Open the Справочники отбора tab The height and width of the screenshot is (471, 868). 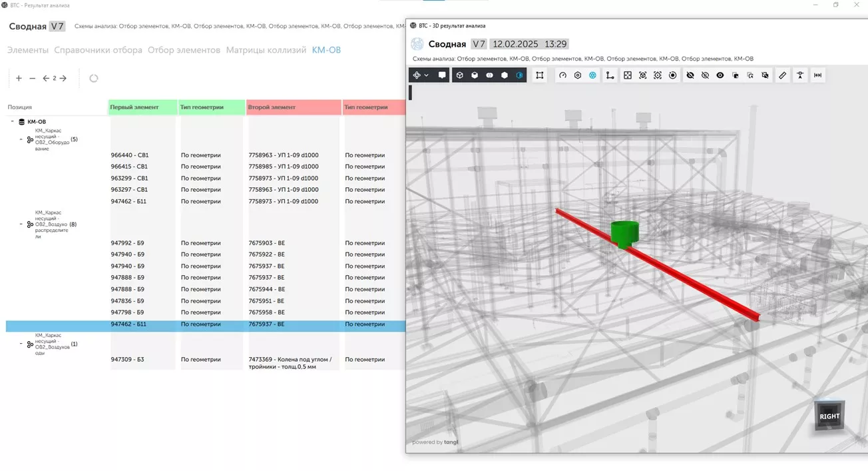(98, 50)
